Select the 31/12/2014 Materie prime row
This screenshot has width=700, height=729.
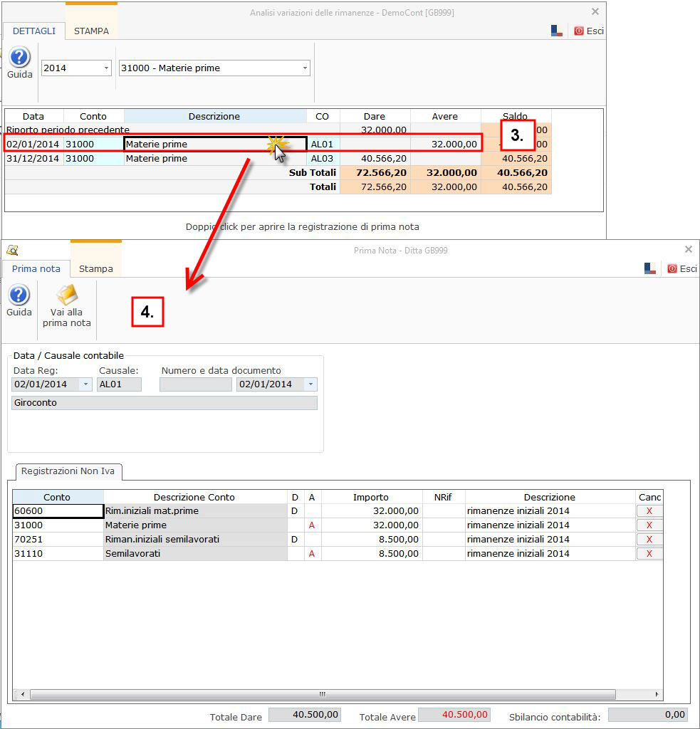157,159
